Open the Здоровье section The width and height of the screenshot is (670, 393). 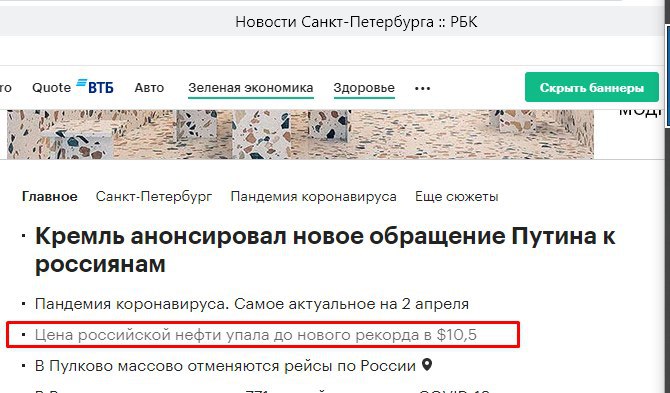364,88
